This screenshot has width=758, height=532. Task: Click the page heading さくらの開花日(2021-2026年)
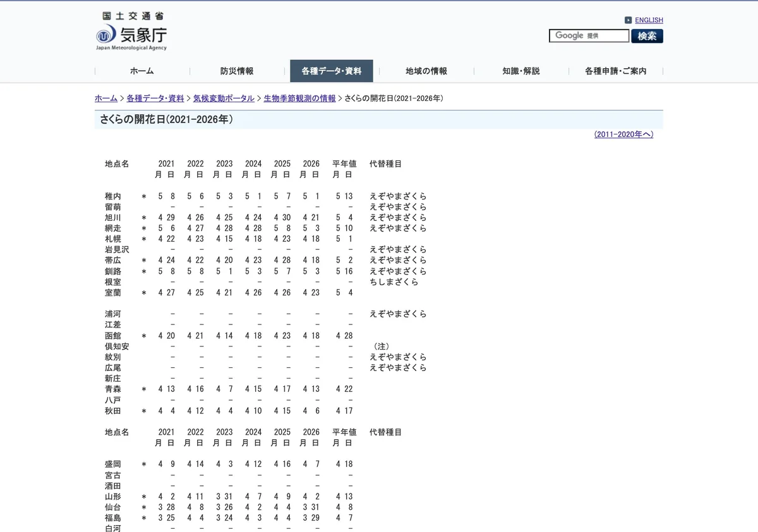[x=167, y=119]
